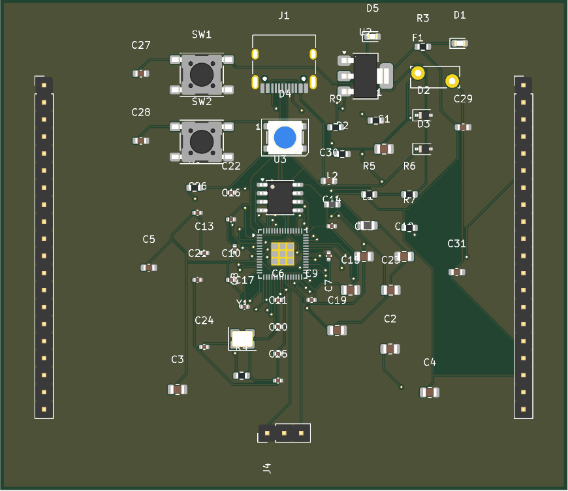Click the "C31" silkscreen label
568x491 pixels.
coord(457,244)
